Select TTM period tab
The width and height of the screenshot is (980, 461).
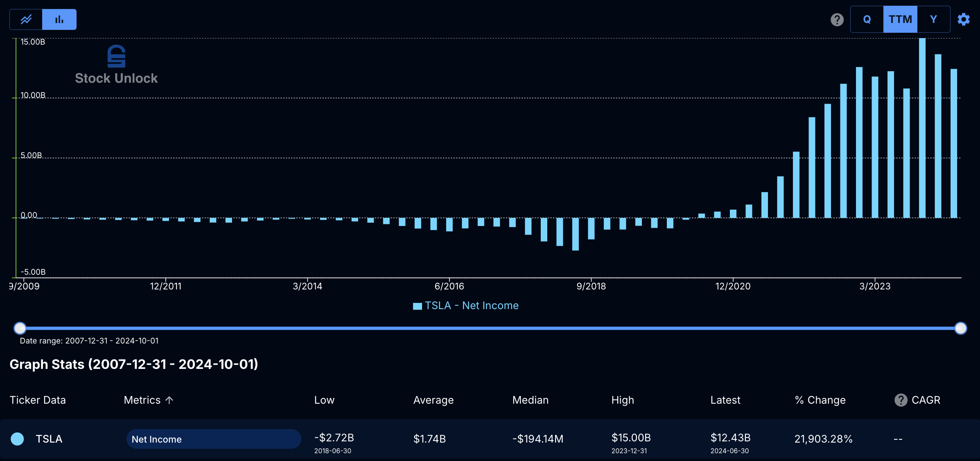click(900, 19)
